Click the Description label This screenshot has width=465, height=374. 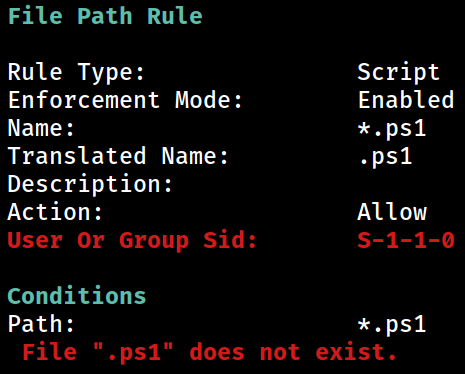click(90, 185)
